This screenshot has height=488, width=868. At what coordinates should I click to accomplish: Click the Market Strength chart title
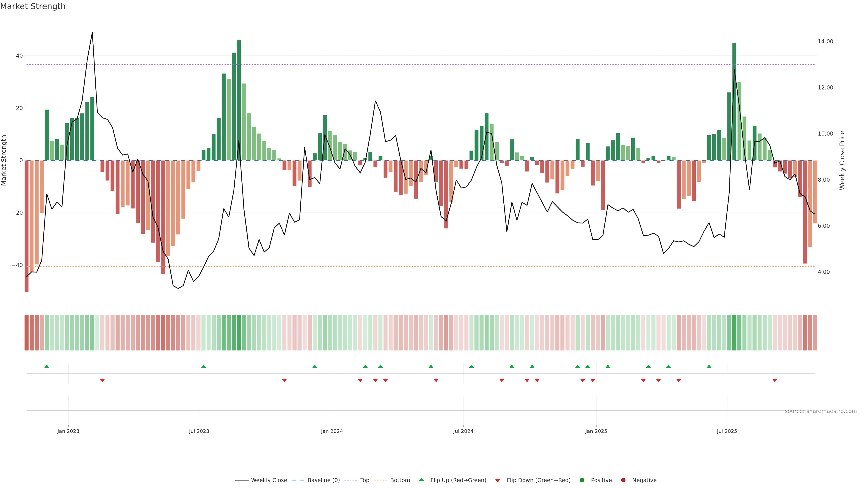[x=33, y=6]
